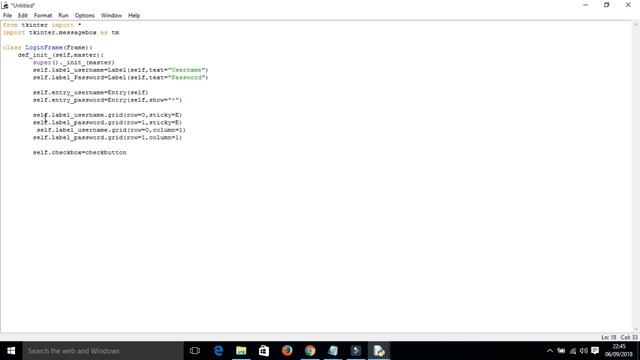
Task: Click the Search the web and Windows box
Action: [x=103, y=351]
